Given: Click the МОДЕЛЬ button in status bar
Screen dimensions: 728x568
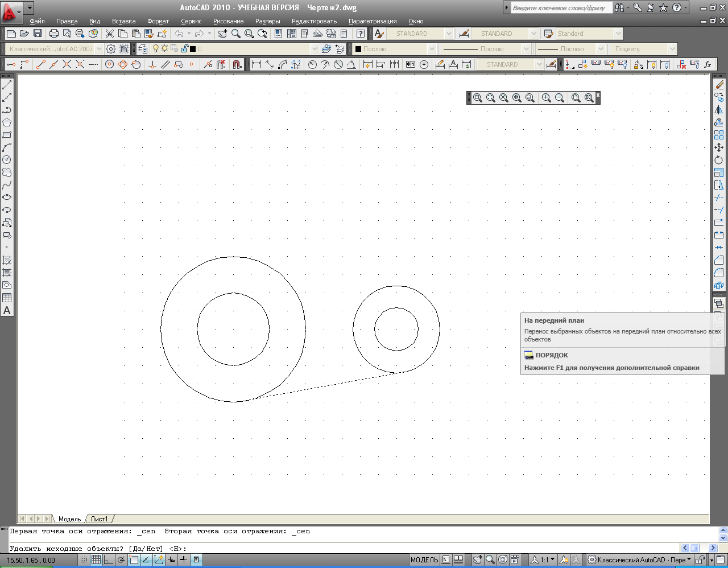Looking at the screenshot, I should 424,560.
